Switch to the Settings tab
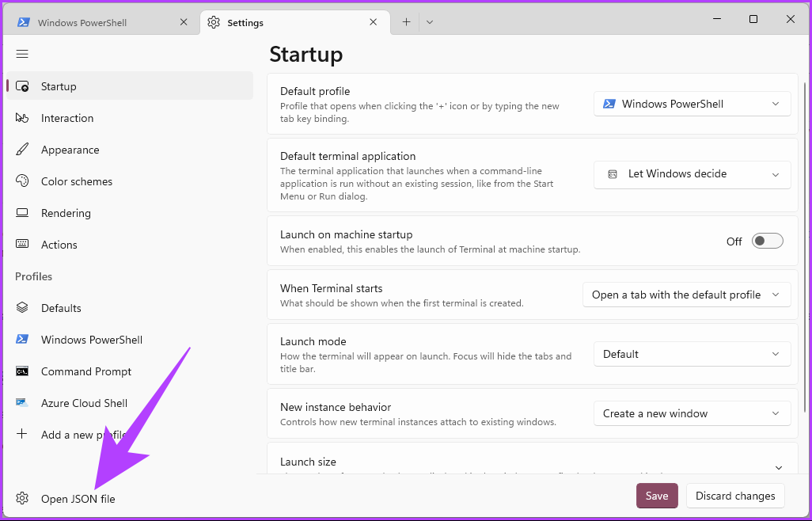The height and width of the screenshot is (521, 812). tap(295, 22)
